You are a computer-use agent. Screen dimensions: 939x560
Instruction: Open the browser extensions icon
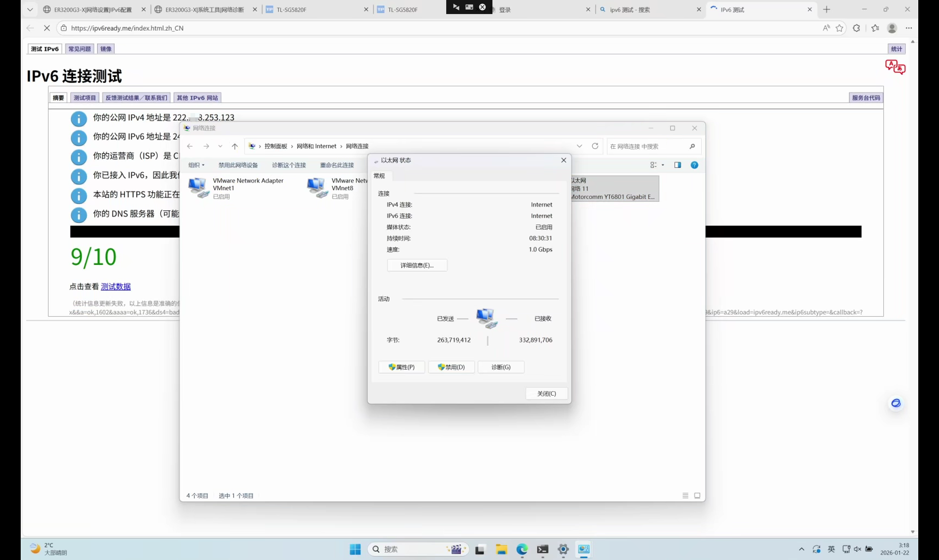coord(856,28)
